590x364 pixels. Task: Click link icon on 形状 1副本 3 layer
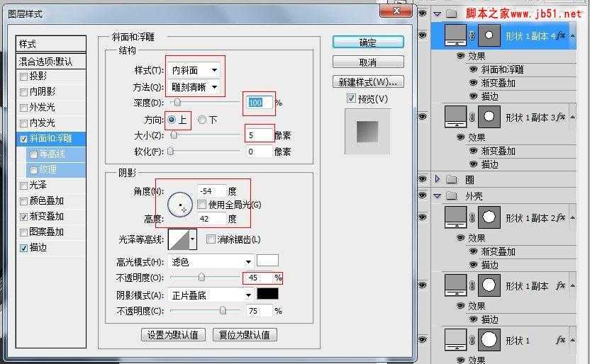[472, 117]
